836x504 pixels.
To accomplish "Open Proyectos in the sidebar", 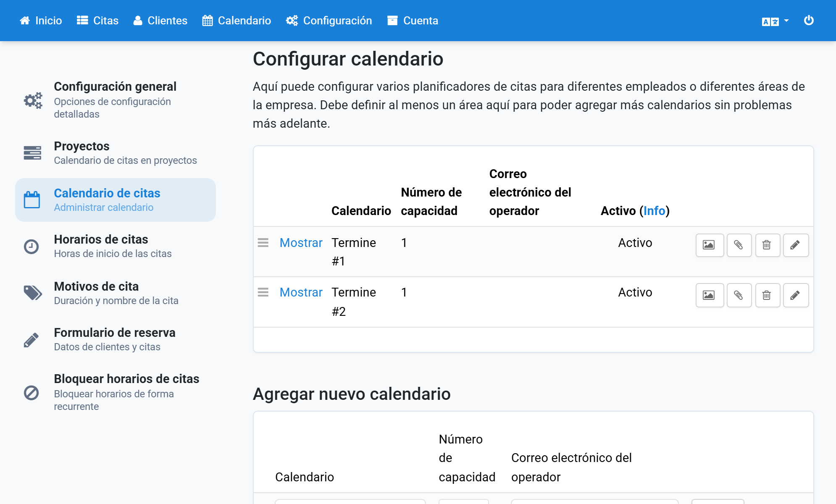I will [x=116, y=153].
